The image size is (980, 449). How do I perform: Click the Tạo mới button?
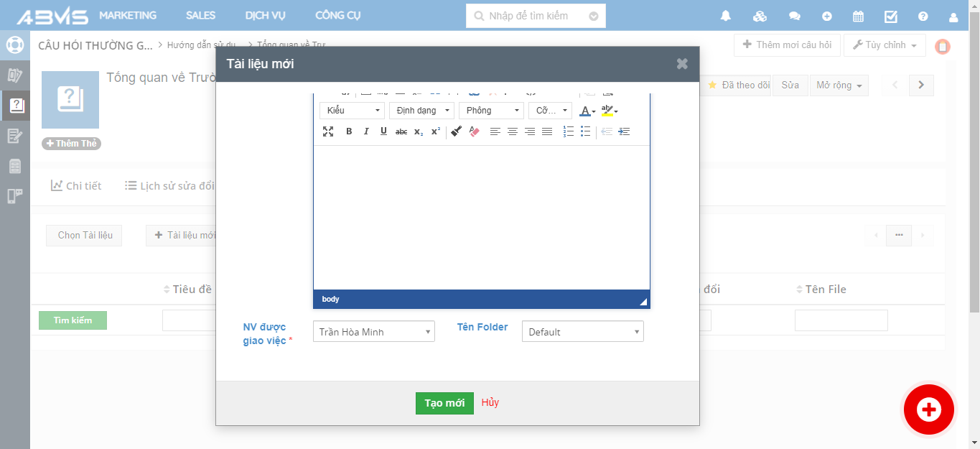[444, 403]
